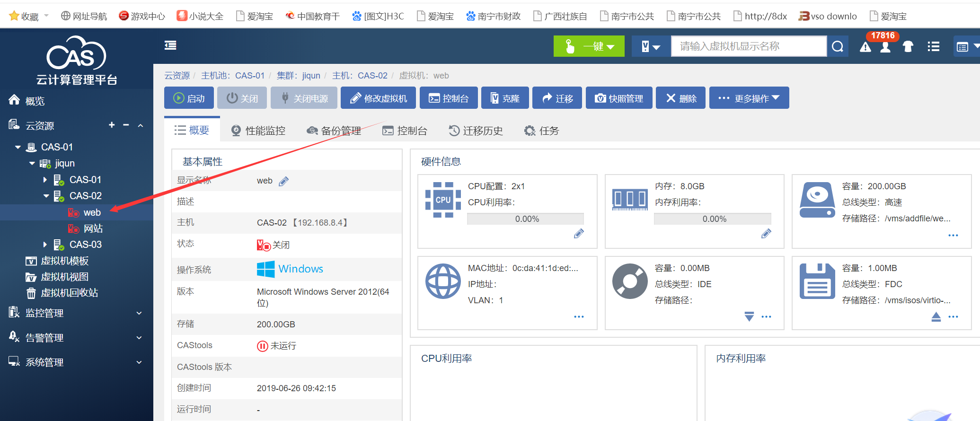Click the skin theme shirt icon
The image size is (980, 421).
pyautogui.click(x=908, y=46)
